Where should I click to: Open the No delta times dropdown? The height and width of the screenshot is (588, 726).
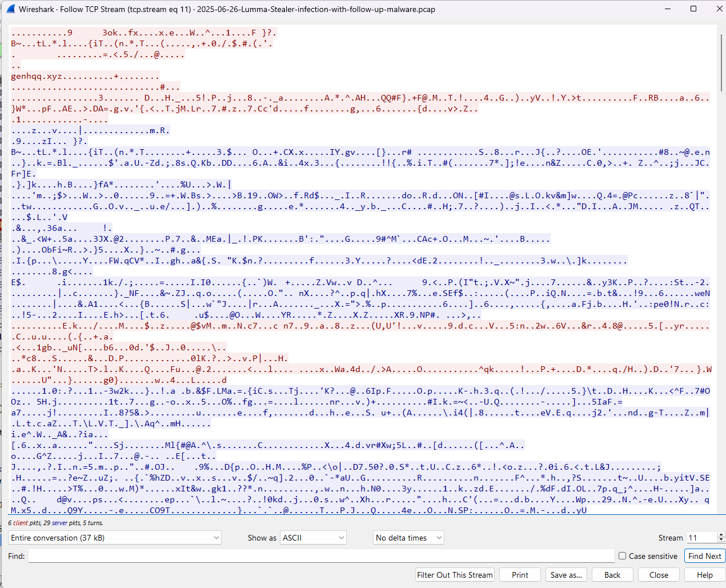tap(408, 538)
